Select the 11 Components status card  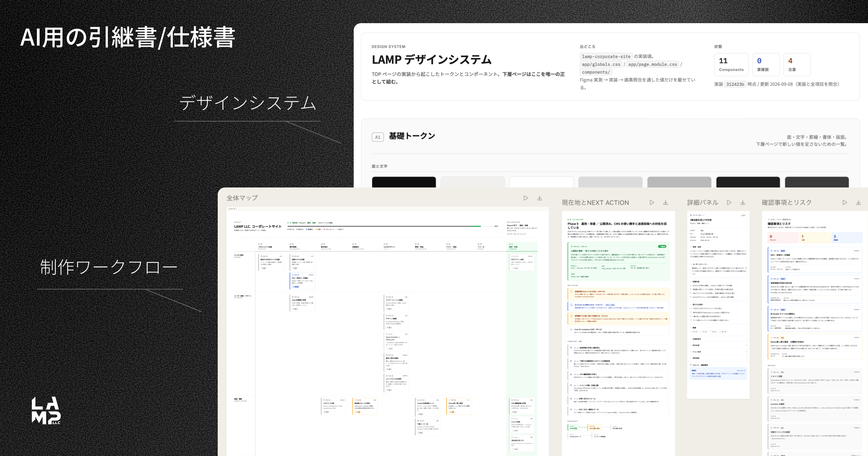coord(731,64)
